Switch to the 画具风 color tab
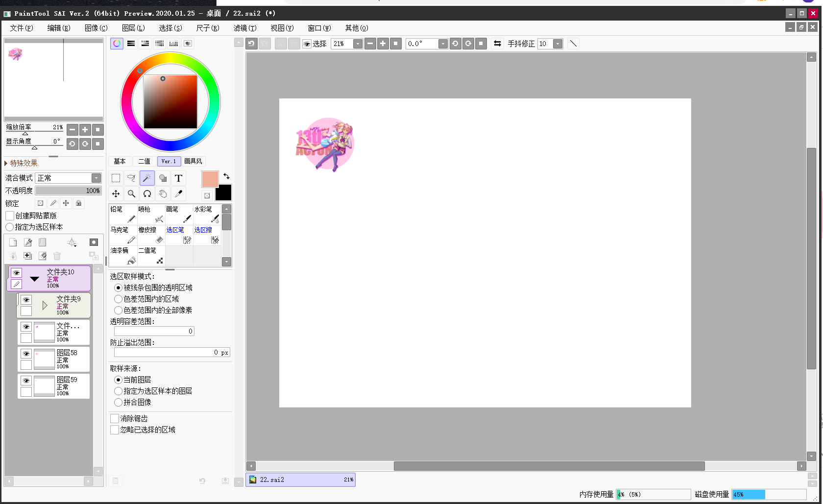Screen dimensions: 823x504 click(x=193, y=161)
